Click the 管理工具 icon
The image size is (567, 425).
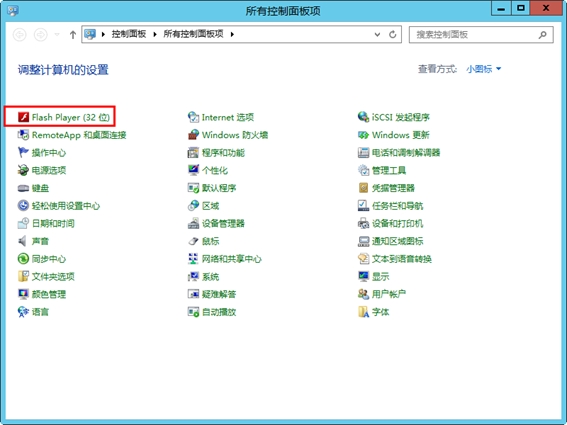point(363,170)
